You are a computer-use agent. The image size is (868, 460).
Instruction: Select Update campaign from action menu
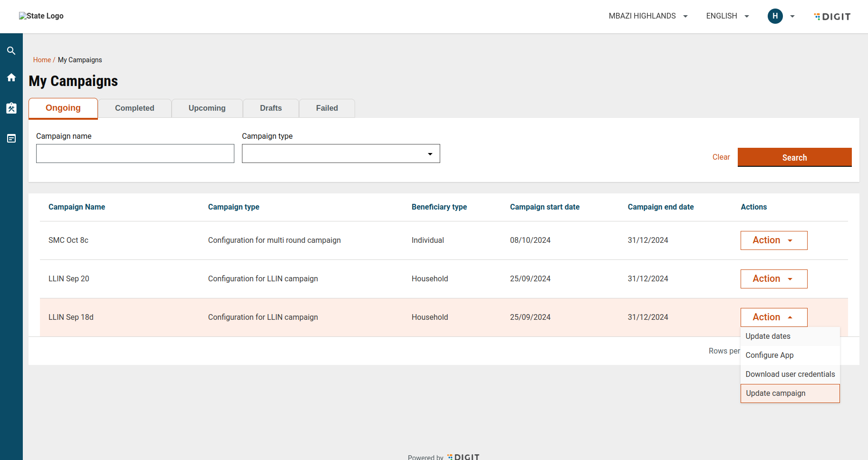[790, 393]
